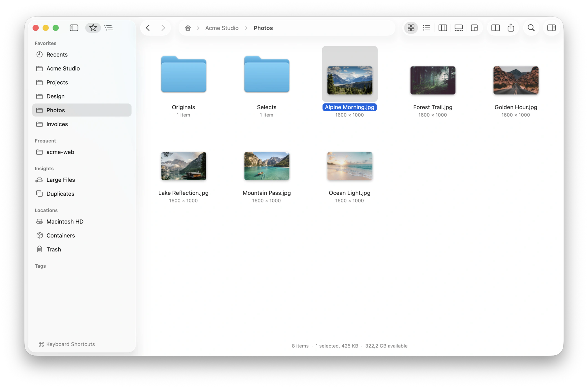Click the Favorites section header
Screen dimensions: 588x388
pyautogui.click(x=45, y=43)
